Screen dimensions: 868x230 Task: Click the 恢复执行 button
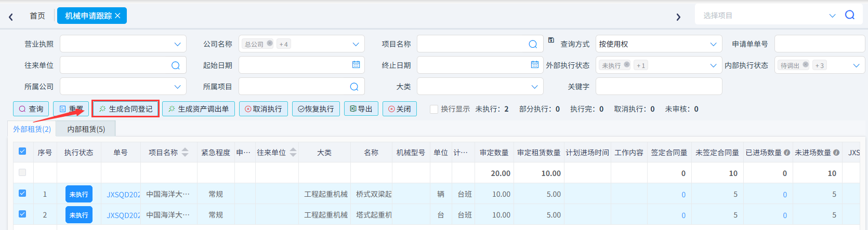pos(316,109)
